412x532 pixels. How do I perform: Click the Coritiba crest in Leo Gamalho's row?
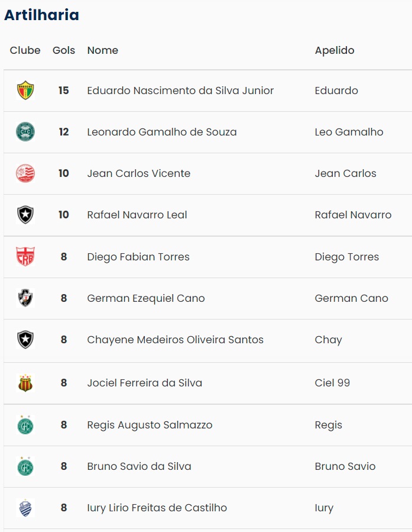25,132
